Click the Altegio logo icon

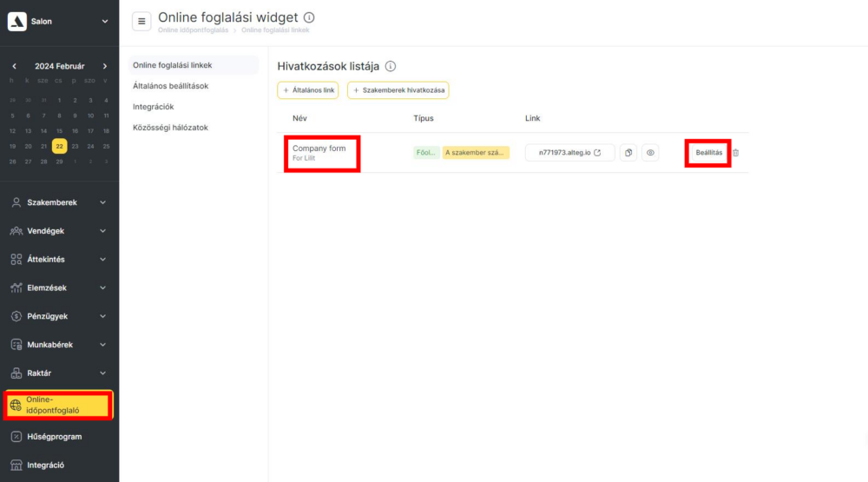click(x=17, y=21)
